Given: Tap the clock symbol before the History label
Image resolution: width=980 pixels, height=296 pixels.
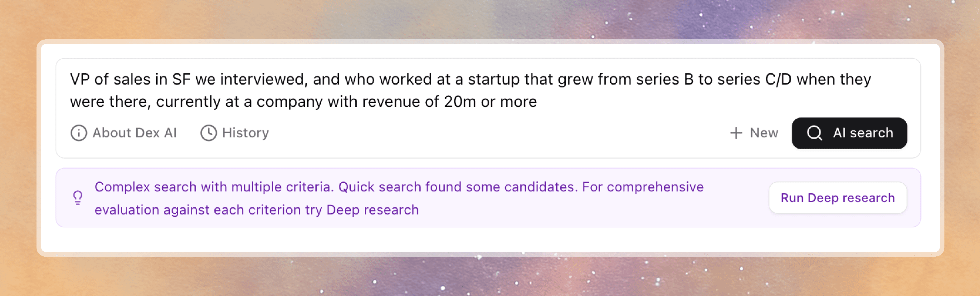Looking at the screenshot, I should click(x=209, y=133).
